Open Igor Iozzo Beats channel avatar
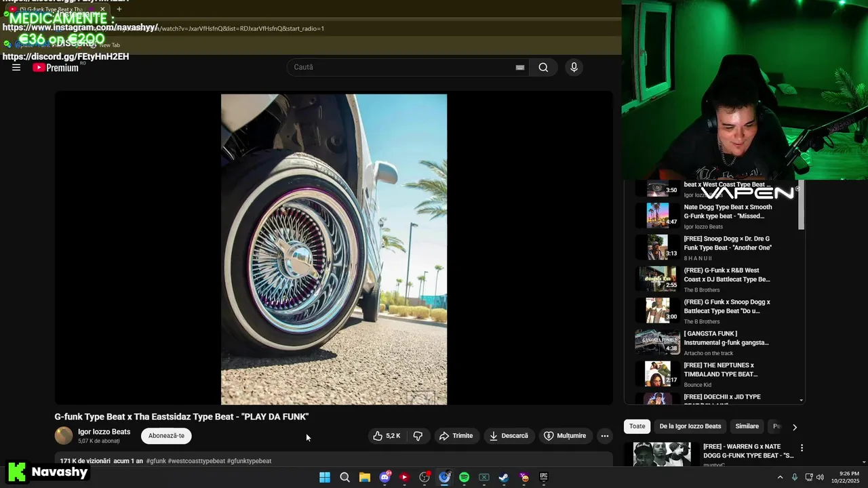 pos(64,436)
